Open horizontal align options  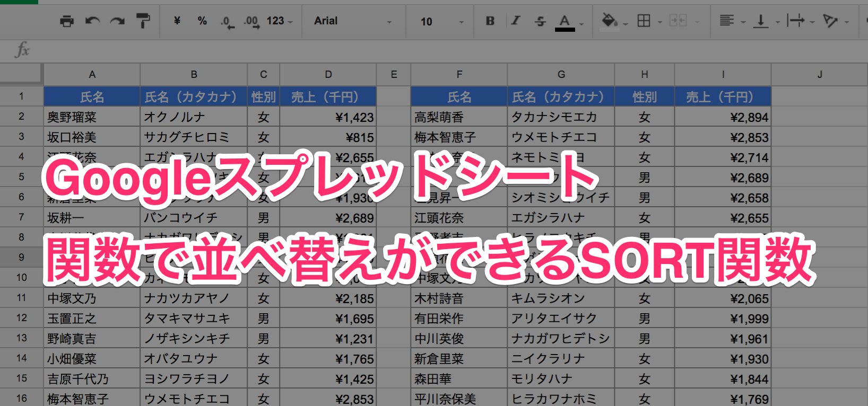[727, 21]
